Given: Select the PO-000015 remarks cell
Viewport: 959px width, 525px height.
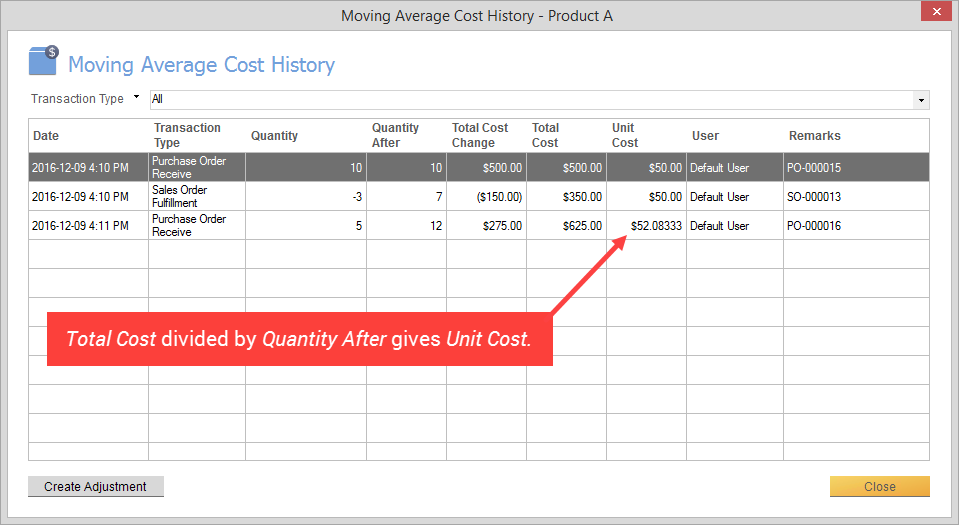Looking at the screenshot, I should (856, 168).
